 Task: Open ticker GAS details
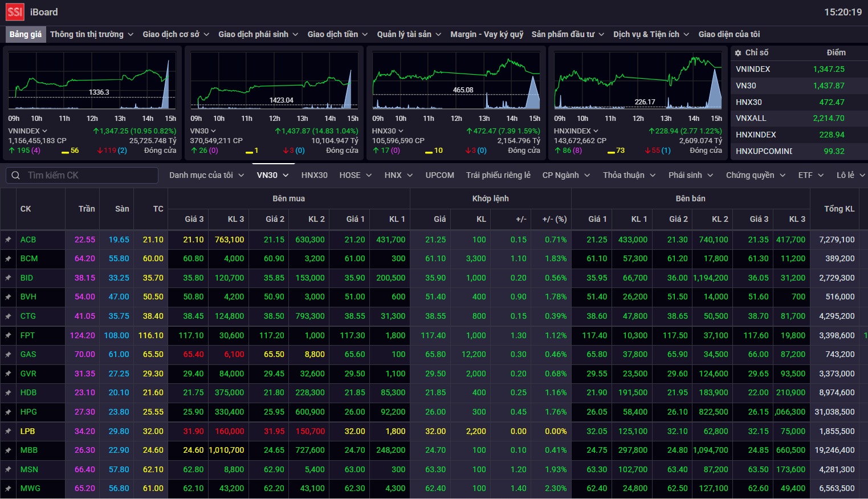28,355
